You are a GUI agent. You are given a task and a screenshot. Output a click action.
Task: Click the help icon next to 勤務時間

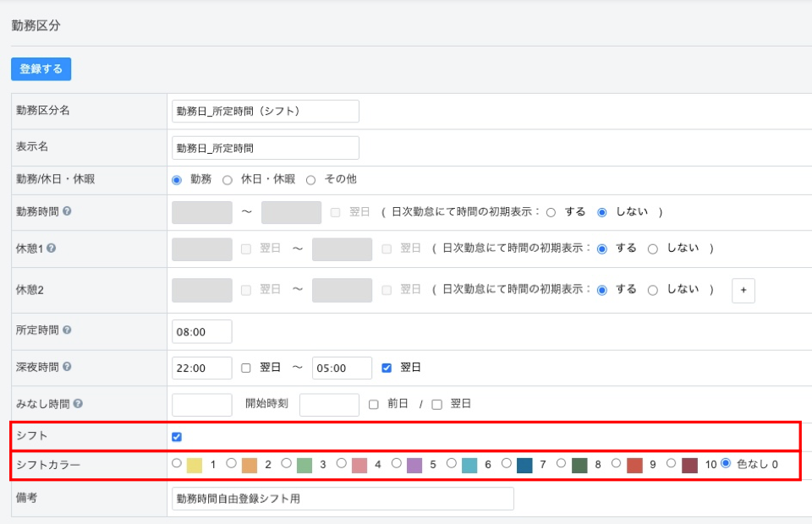(67, 211)
